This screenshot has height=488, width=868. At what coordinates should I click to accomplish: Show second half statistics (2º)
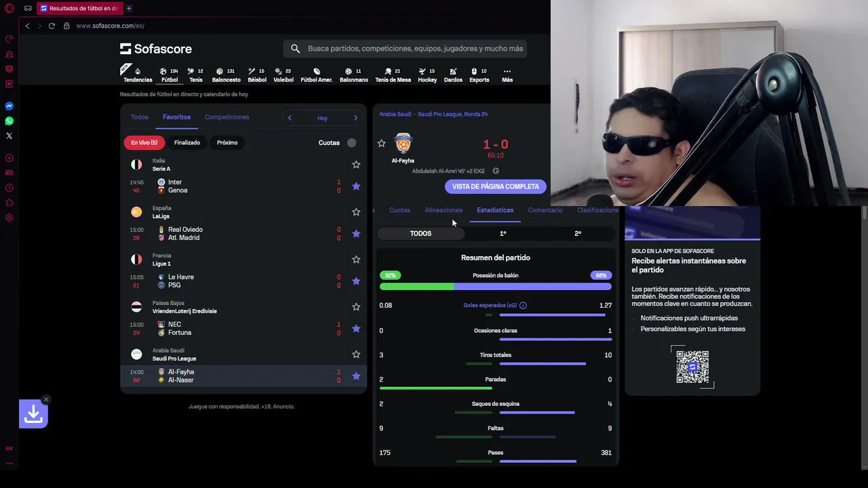(578, 233)
